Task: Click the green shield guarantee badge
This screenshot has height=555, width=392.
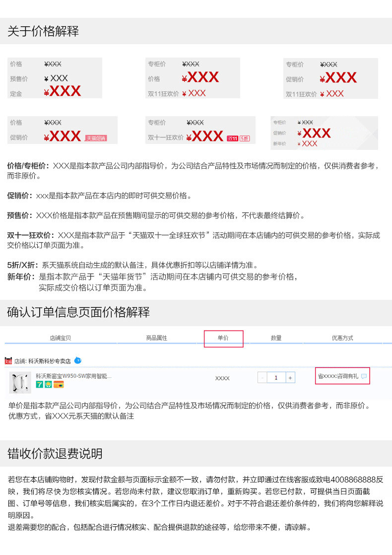Action: tap(48, 384)
